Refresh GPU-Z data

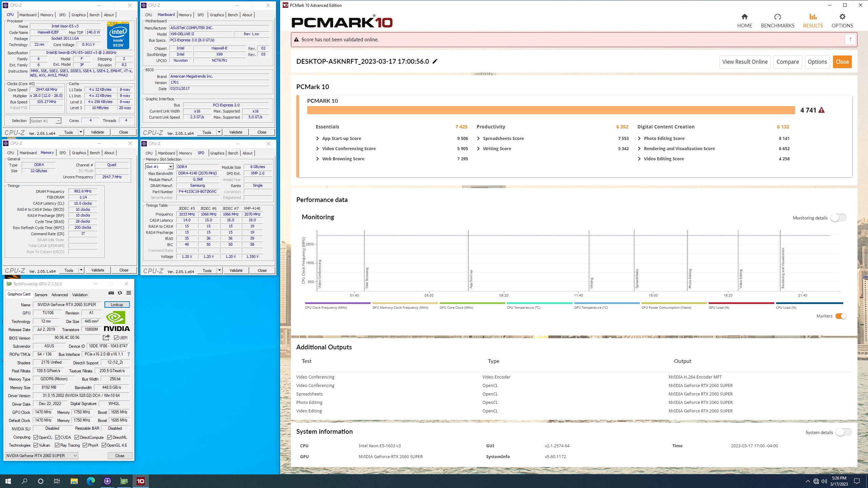[120, 293]
